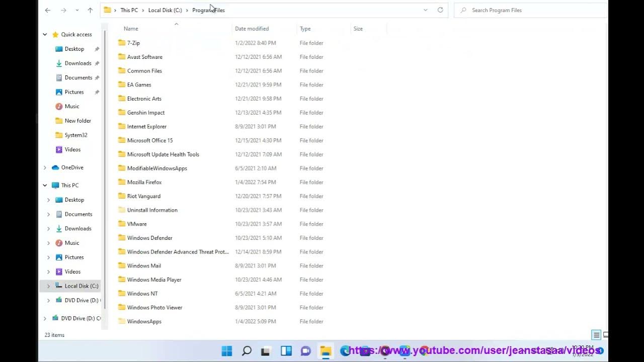Open recent locations dropdown arrow
Image resolution: width=644 pixels, height=362 pixels.
click(77, 10)
